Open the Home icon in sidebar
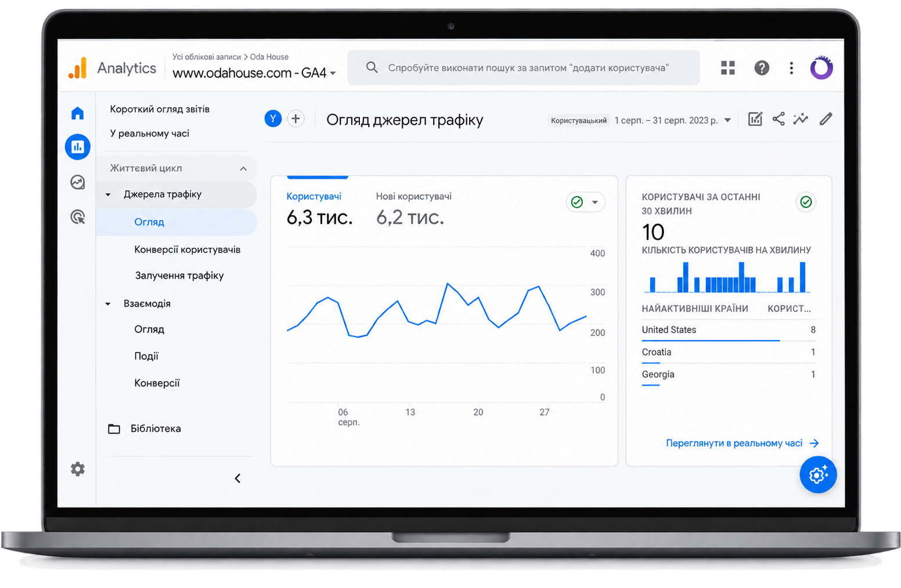 78,113
